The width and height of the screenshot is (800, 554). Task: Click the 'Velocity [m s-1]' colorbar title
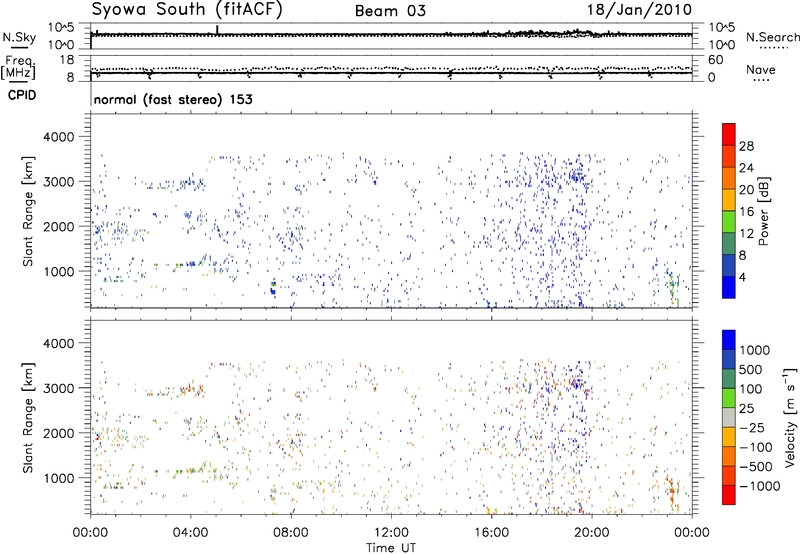tap(790, 417)
